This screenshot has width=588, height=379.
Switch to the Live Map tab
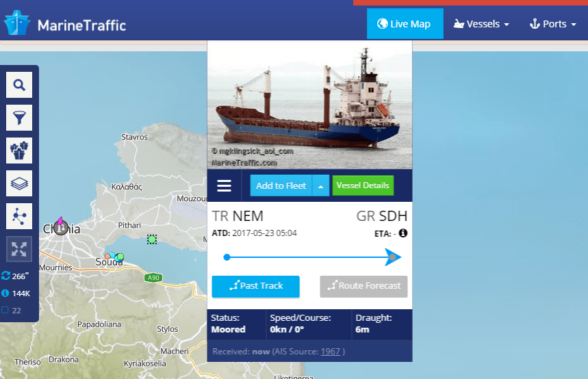coord(405,24)
